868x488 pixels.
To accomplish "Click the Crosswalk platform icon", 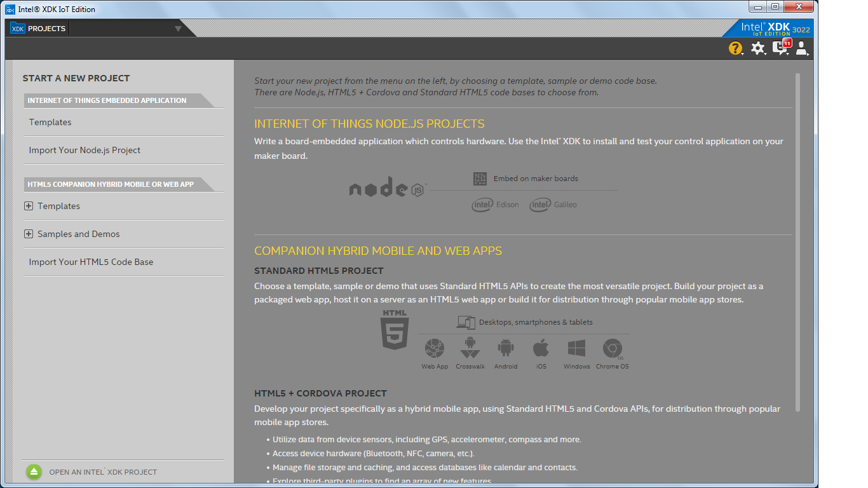I will coord(470,348).
